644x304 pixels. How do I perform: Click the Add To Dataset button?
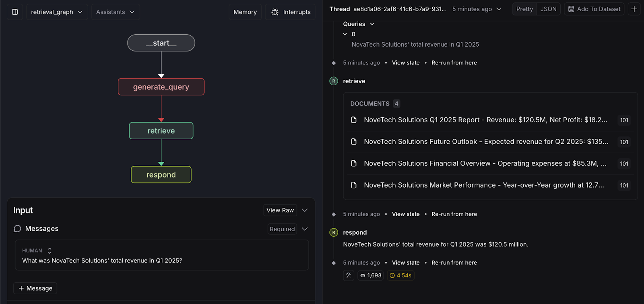pyautogui.click(x=594, y=9)
